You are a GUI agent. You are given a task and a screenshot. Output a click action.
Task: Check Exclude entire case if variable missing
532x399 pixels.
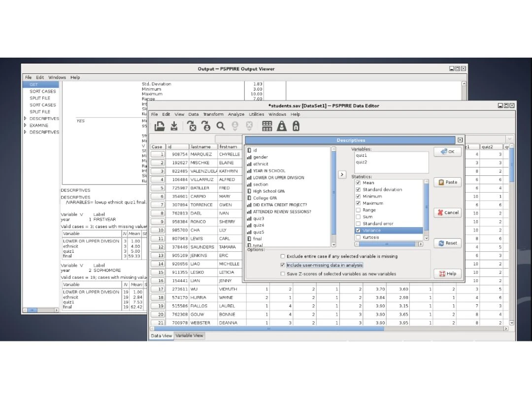pyautogui.click(x=283, y=256)
